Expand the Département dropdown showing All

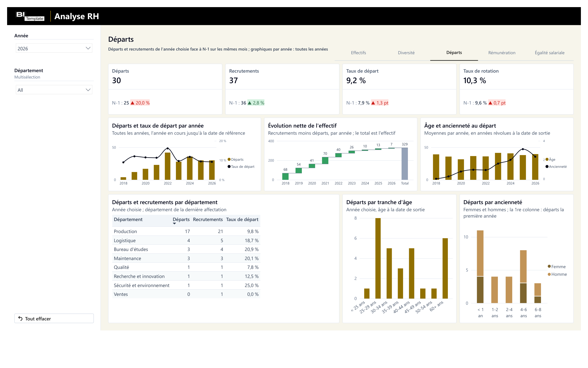[54, 90]
